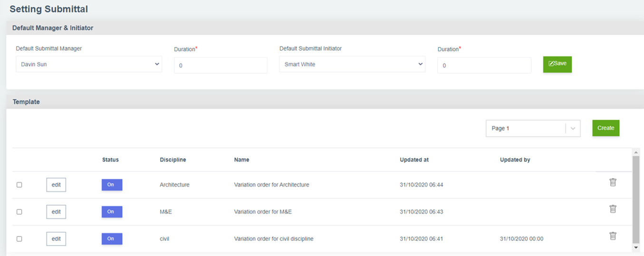Open Default Submittal Manager dropdown
Viewport: 644px width, 256px height.
click(89, 64)
